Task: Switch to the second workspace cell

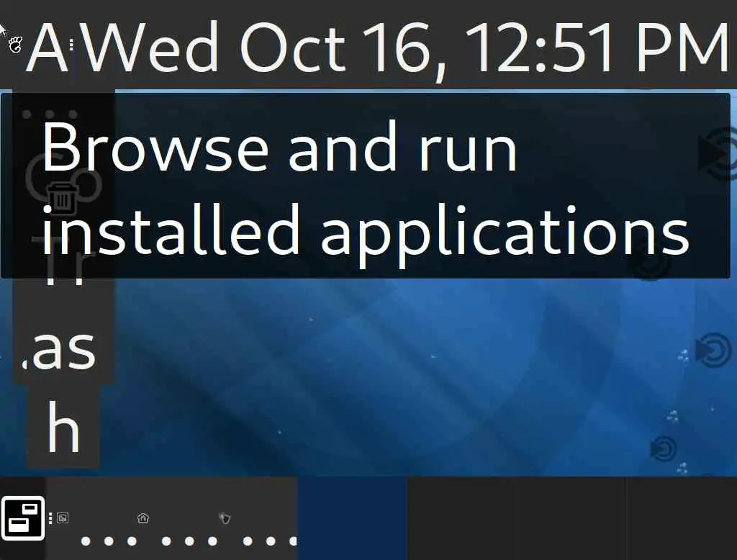Action: pyautogui.click(x=461, y=518)
